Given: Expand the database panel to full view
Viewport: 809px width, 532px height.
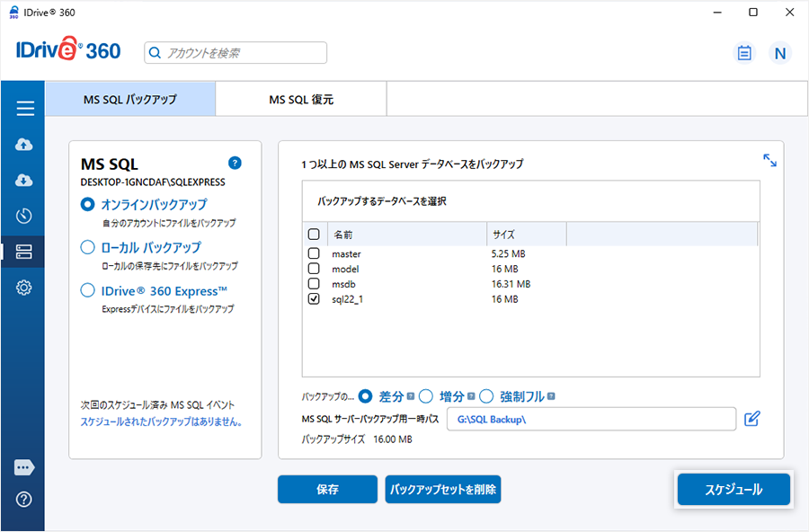Looking at the screenshot, I should point(769,160).
